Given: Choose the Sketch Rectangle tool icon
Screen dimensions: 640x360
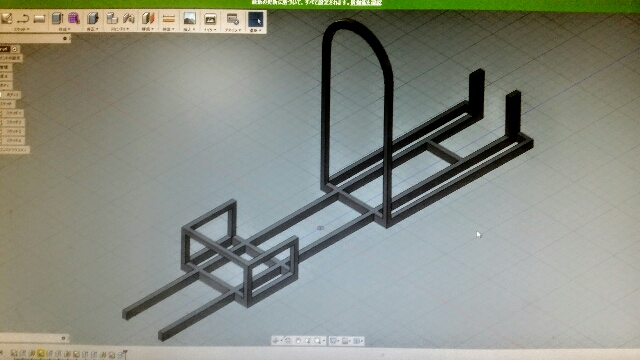Looking at the screenshot, I should tap(39, 18).
